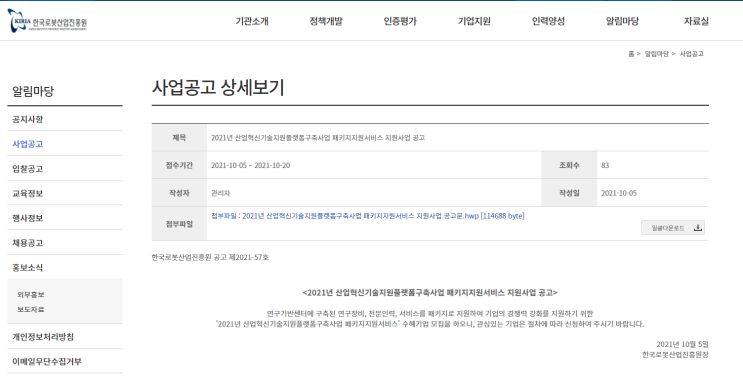Open the 기업지원 menu

pos(474,21)
